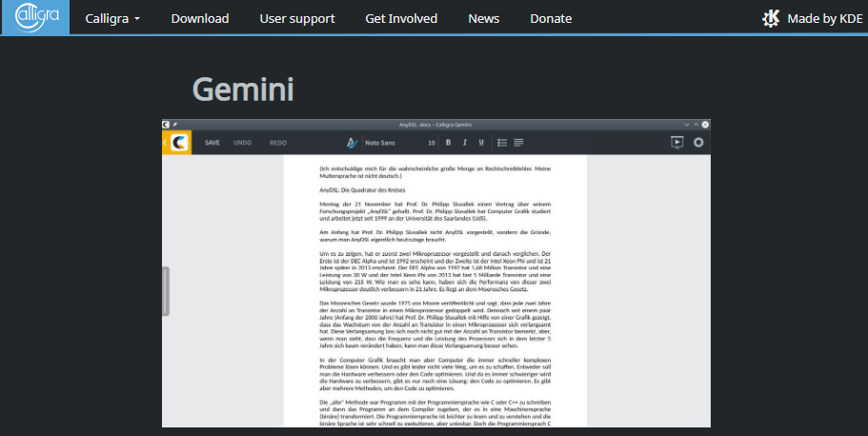Click SAVE in the Gemini toolbar
Image resolution: width=868 pixels, height=436 pixels.
point(212,143)
